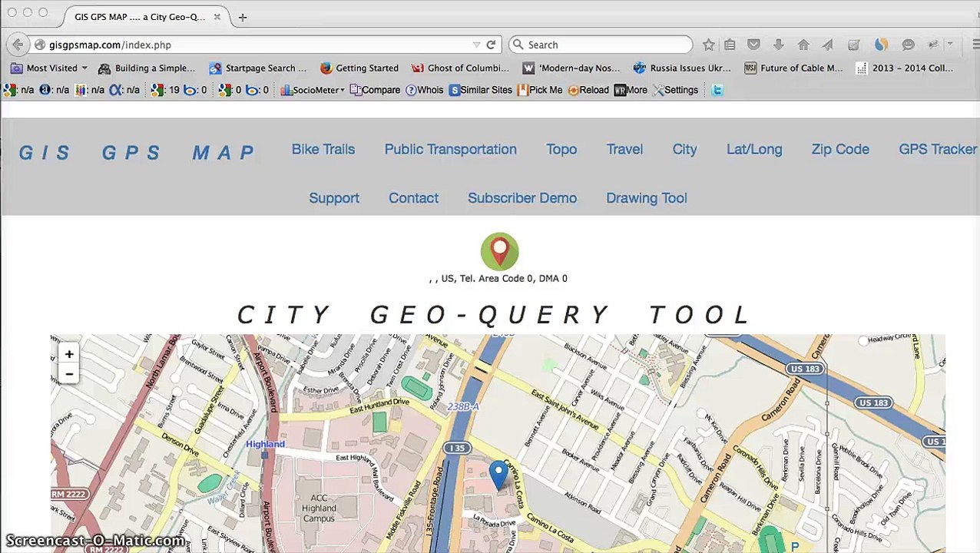Open the Public Transportation menu item
The height and width of the screenshot is (553, 980).
(450, 149)
